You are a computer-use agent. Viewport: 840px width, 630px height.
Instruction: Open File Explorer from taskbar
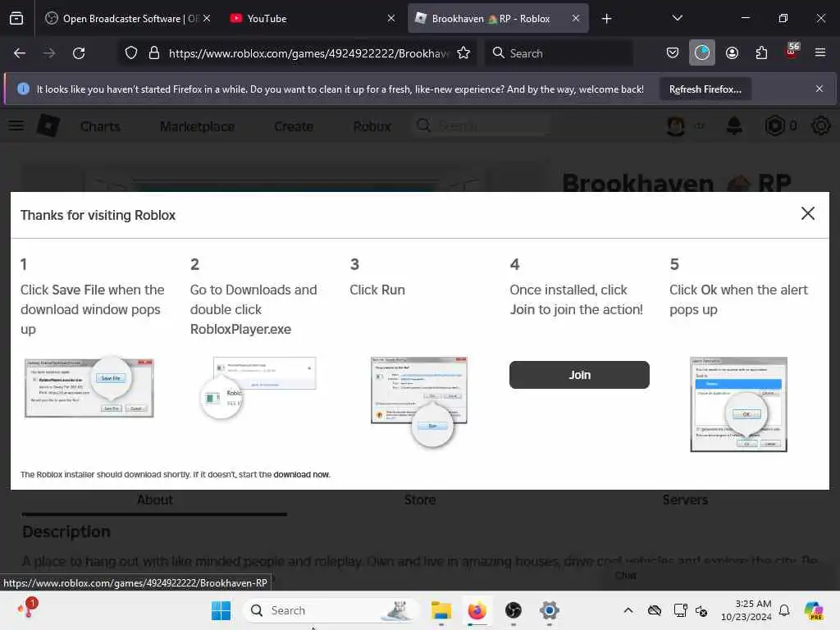click(x=441, y=610)
